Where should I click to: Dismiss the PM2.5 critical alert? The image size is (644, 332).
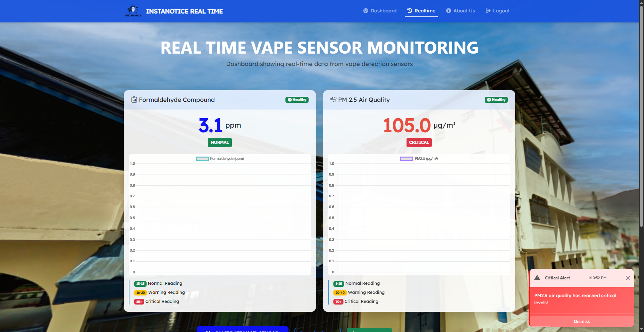[x=582, y=321]
